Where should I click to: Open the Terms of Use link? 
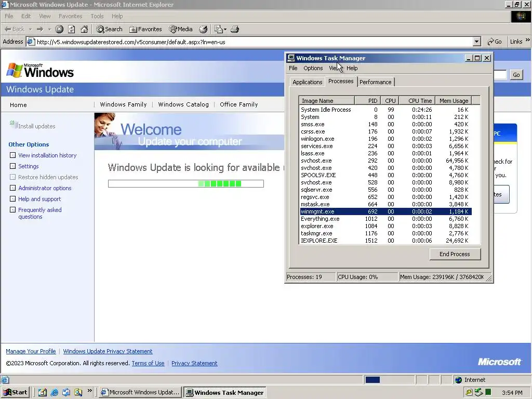pos(148,363)
